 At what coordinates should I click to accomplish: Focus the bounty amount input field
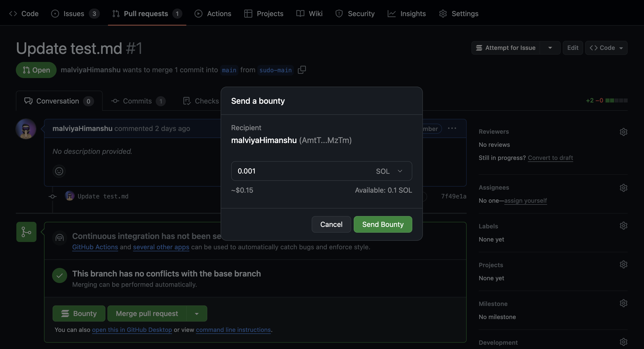tap(302, 171)
